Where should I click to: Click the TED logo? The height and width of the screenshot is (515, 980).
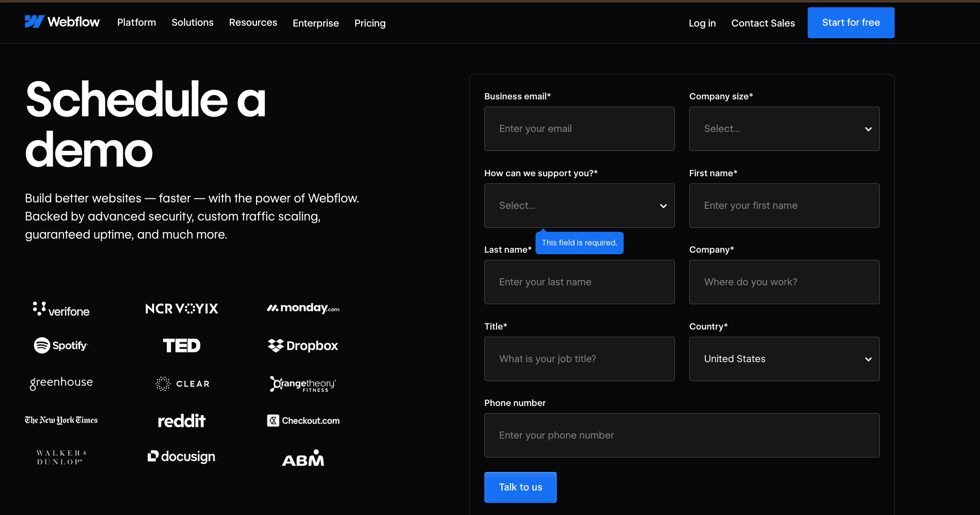point(181,345)
